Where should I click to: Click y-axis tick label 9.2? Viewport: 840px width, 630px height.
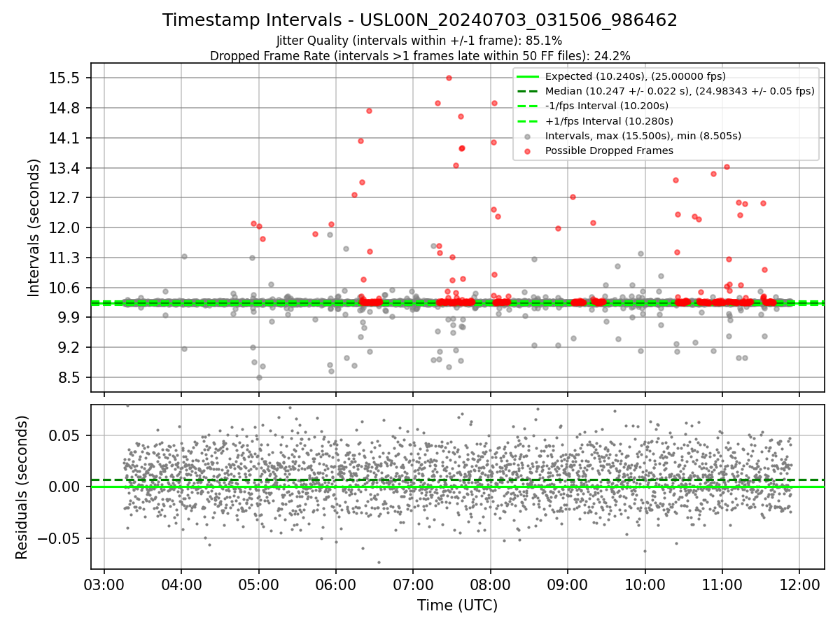69,347
